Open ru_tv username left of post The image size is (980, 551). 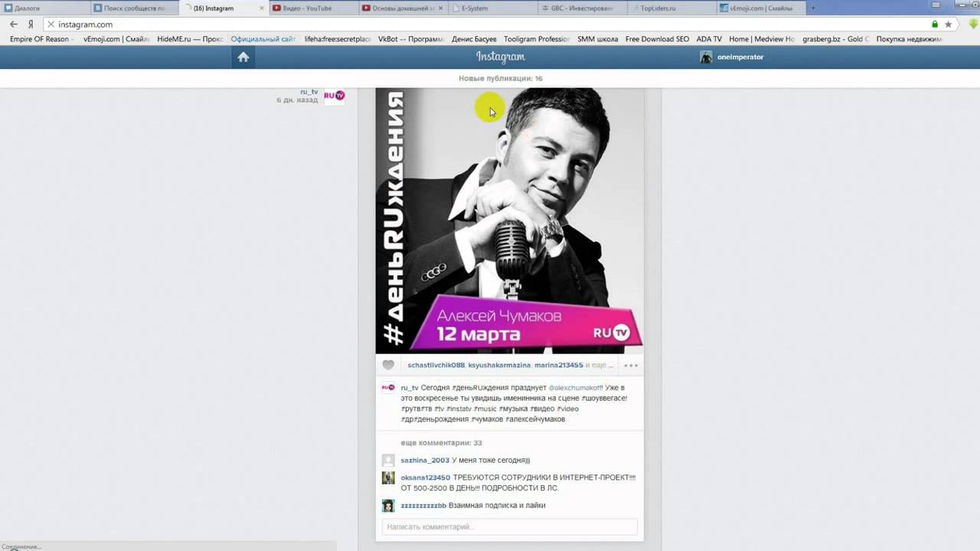[x=309, y=92]
